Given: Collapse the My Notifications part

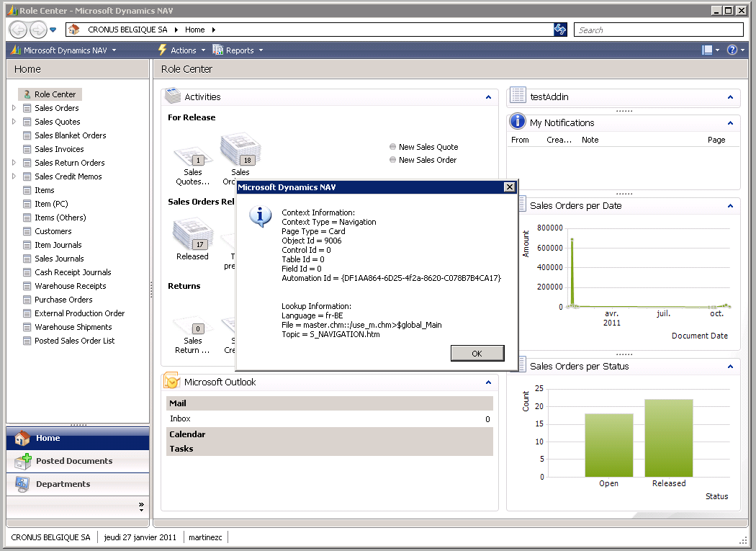Looking at the screenshot, I should pyautogui.click(x=730, y=123).
